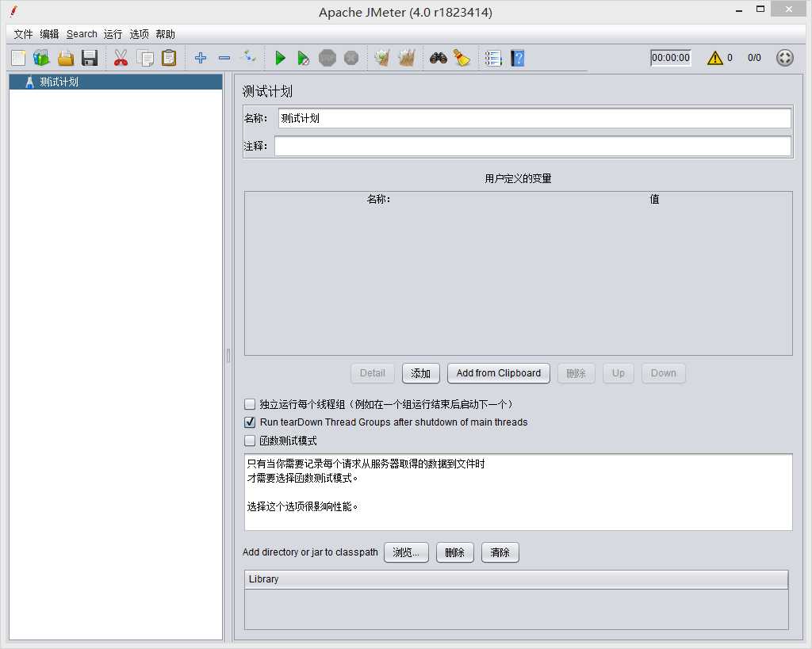Click the Up button
The width and height of the screenshot is (812, 649).
tap(618, 373)
